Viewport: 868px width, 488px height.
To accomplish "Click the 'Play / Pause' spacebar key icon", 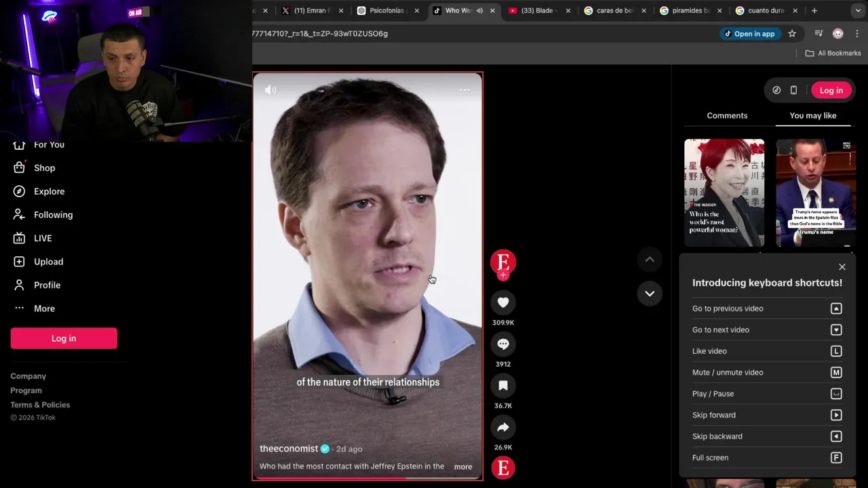I will pyautogui.click(x=836, y=394).
